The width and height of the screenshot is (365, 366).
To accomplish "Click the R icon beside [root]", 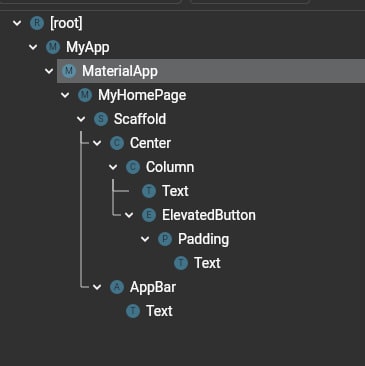I will [37, 23].
